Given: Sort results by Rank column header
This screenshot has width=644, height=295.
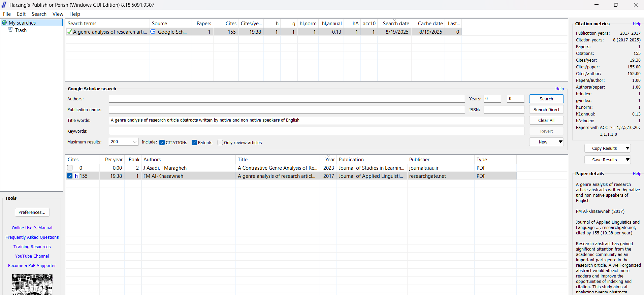Looking at the screenshot, I should 133,160.
